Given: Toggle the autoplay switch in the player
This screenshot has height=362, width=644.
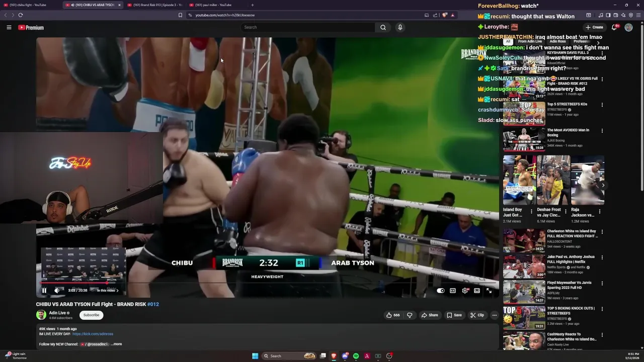Looking at the screenshot, I should [441, 291].
